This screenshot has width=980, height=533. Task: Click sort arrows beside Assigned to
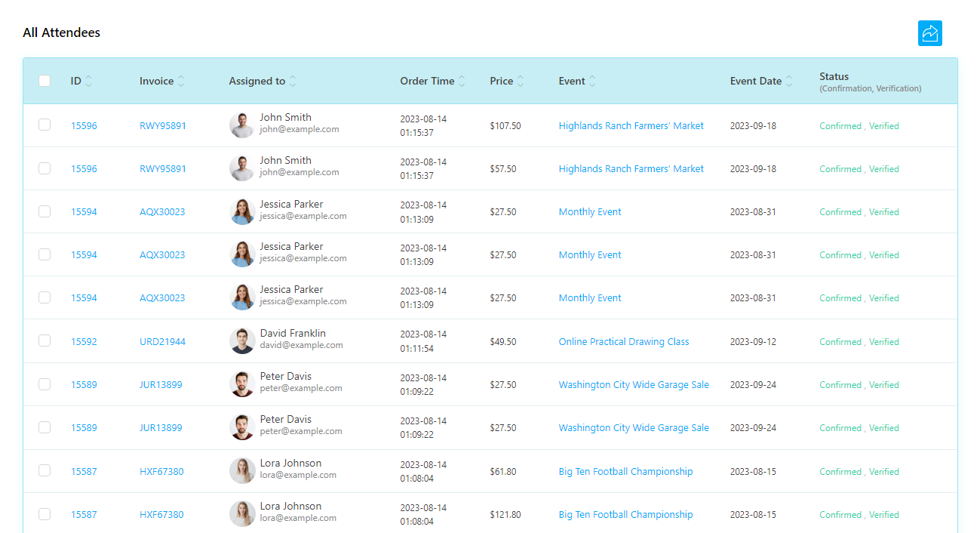293,81
